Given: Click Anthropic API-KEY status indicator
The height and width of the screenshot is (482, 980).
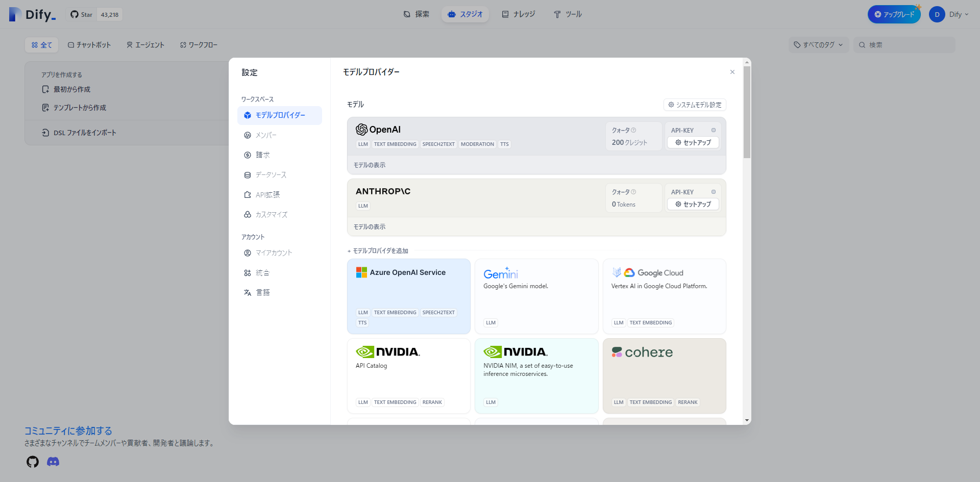Looking at the screenshot, I should pyautogui.click(x=714, y=192).
